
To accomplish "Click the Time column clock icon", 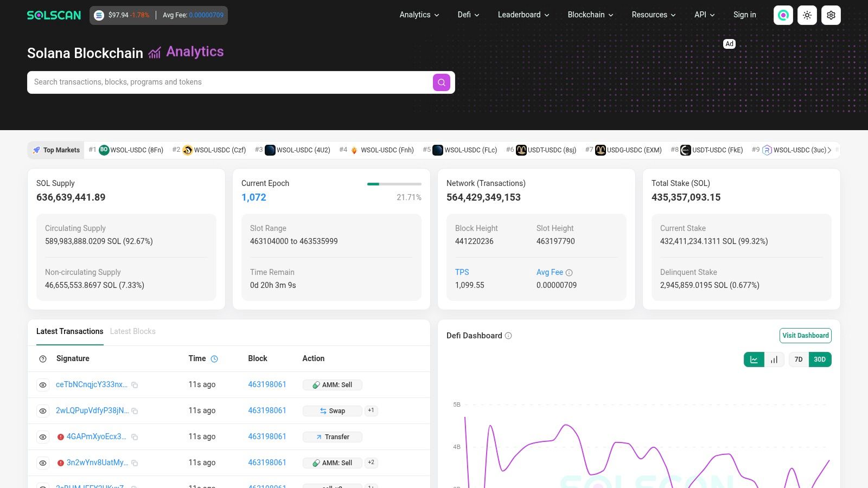I will tap(214, 359).
